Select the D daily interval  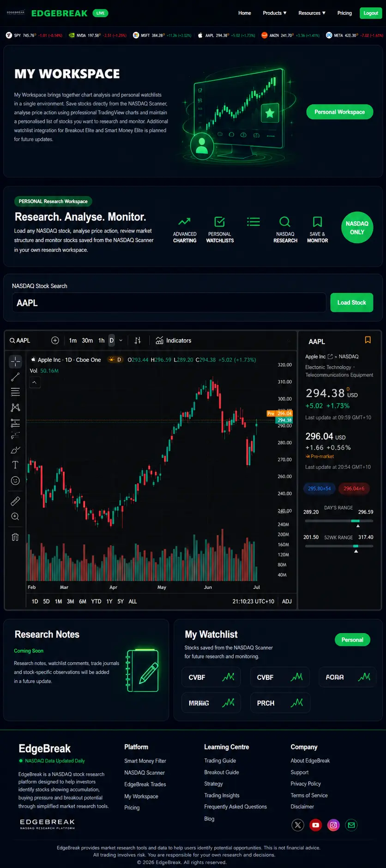(111, 341)
